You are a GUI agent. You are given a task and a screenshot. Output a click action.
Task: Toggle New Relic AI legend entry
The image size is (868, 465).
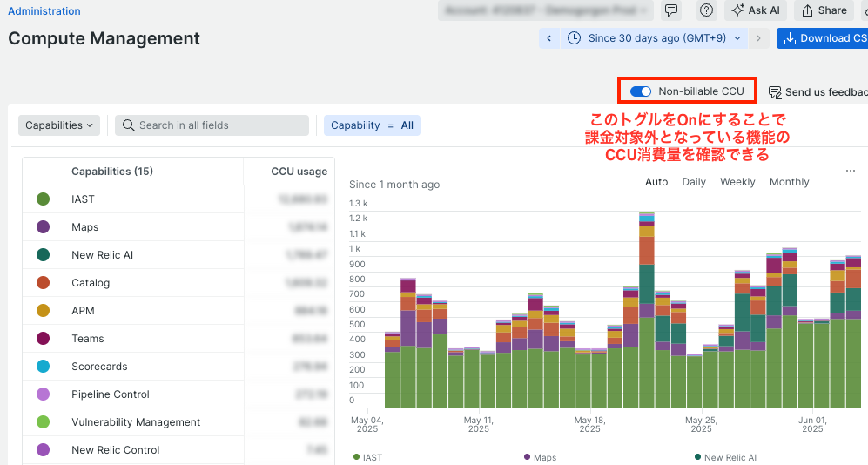725,457
